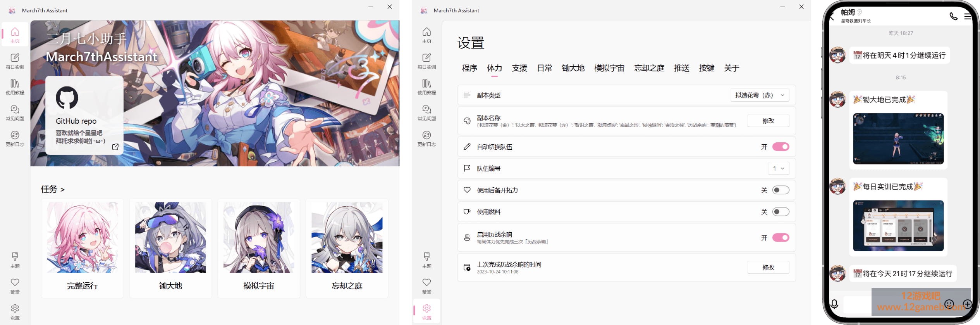The image size is (980, 325).
Task: Open the 队伍编号 dropdown showing 1
Action: [779, 168]
